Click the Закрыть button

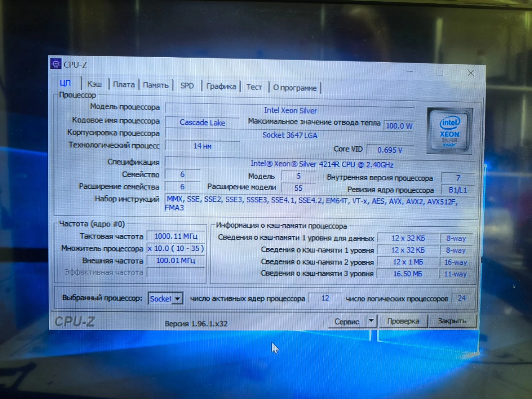[452, 321]
